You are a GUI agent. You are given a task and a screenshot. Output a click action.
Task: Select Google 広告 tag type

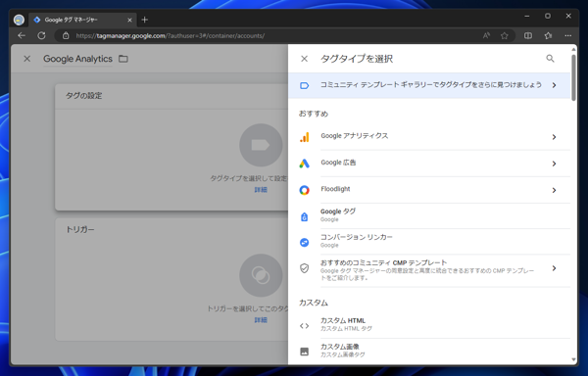click(429, 164)
